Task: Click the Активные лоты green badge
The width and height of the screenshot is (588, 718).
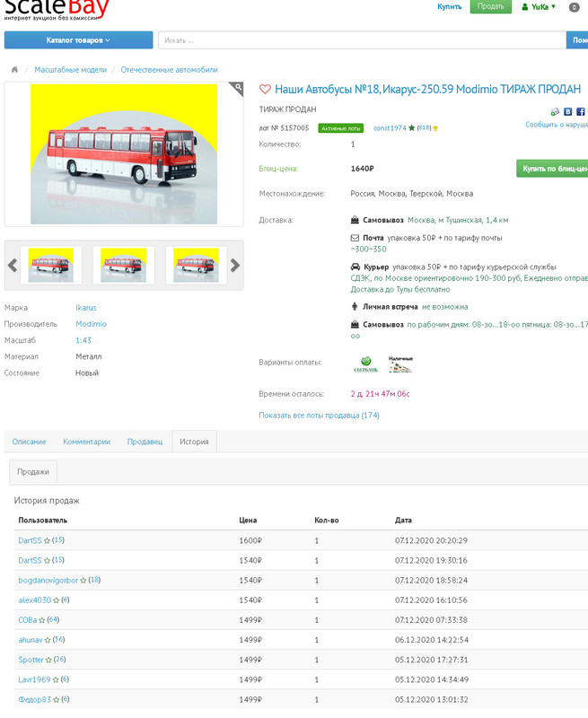Action: pos(341,128)
